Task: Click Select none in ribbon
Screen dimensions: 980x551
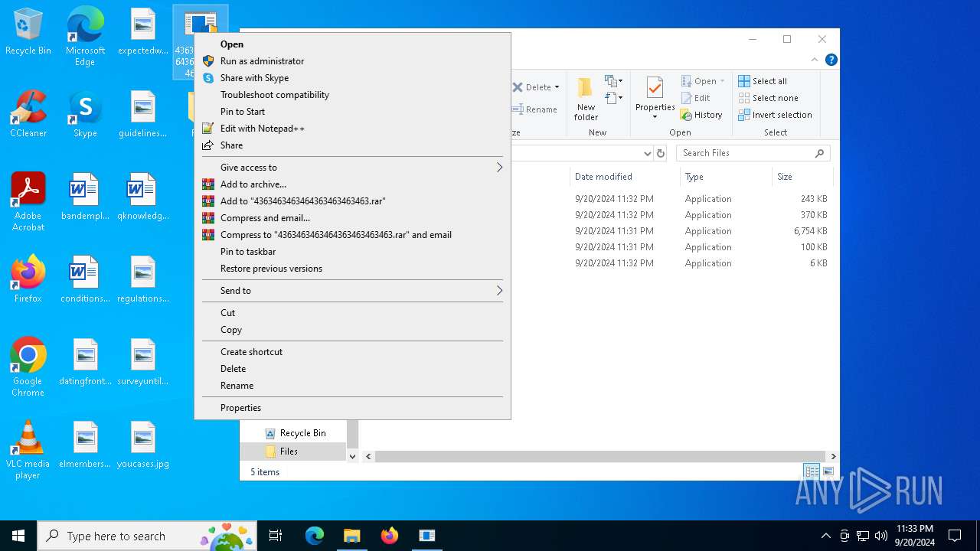Action: click(x=768, y=98)
